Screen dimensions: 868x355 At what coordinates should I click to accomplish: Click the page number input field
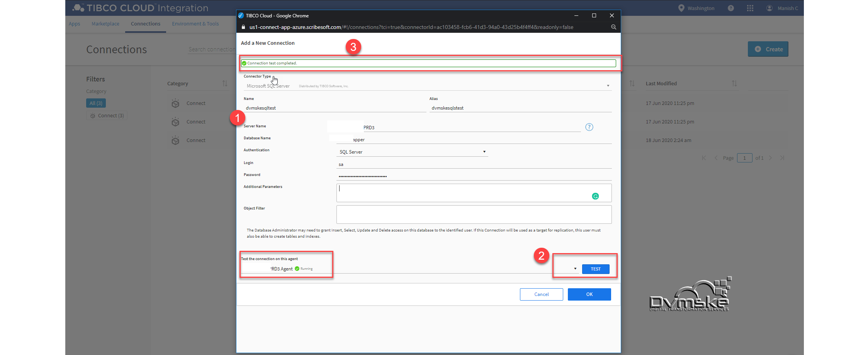744,158
